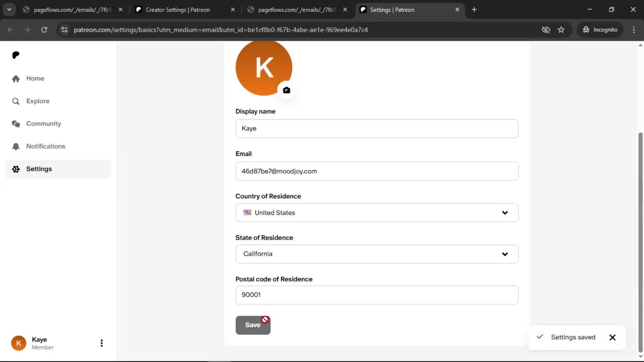The image size is (644, 362).
Task: Click the United States flag icon
Action: point(248,213)
